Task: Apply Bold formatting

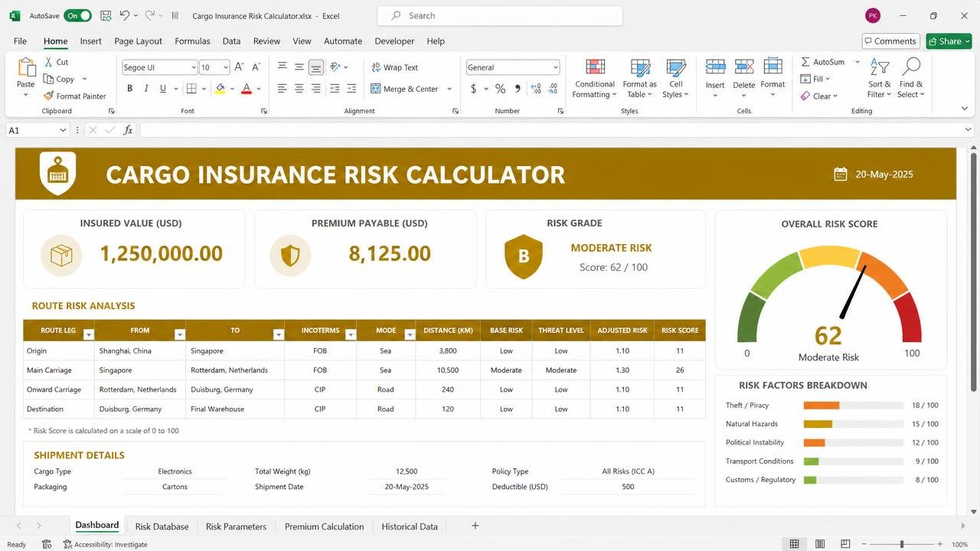Action: point(129,89)
